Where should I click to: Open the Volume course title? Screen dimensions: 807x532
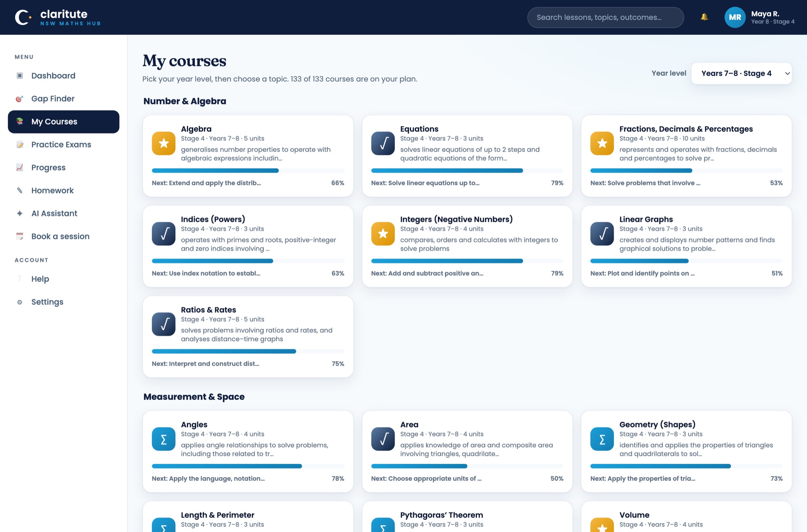[634, 515]
